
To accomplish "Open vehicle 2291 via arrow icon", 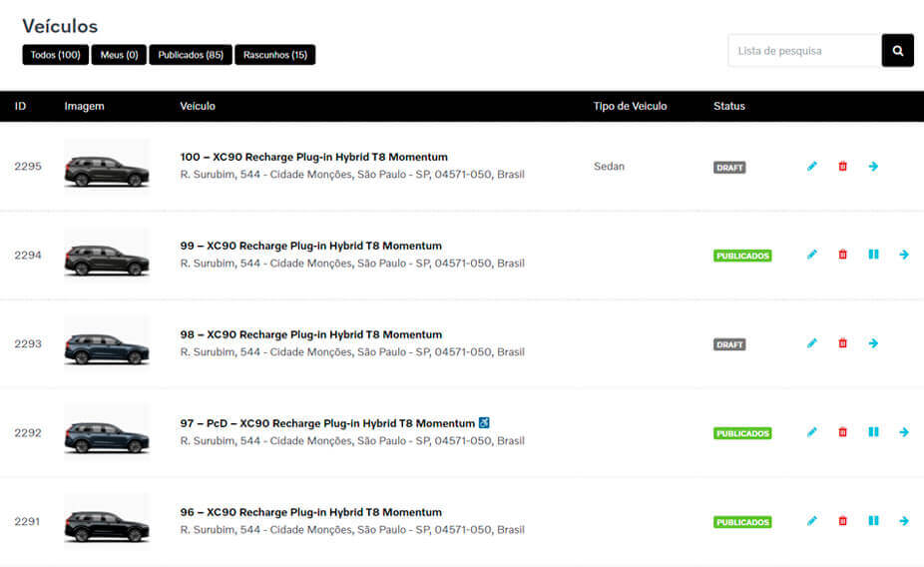I will (x=903, y=521).
